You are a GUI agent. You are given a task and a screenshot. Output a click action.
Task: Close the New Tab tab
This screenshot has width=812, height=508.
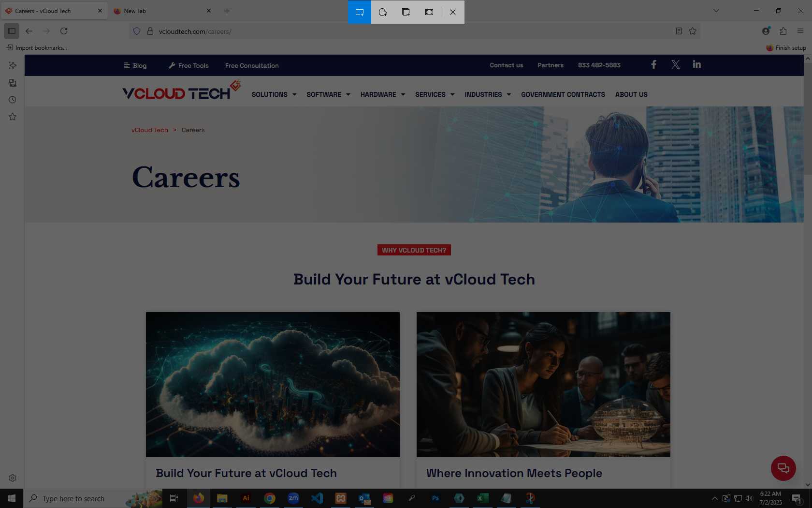tap(209, 11)
